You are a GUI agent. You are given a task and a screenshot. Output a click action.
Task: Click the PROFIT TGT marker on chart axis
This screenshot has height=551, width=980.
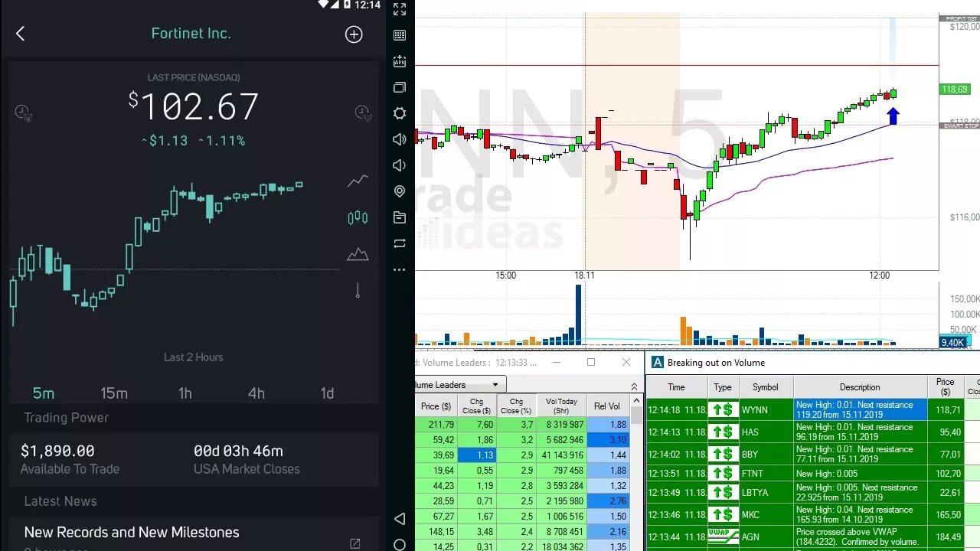point(959,18)
